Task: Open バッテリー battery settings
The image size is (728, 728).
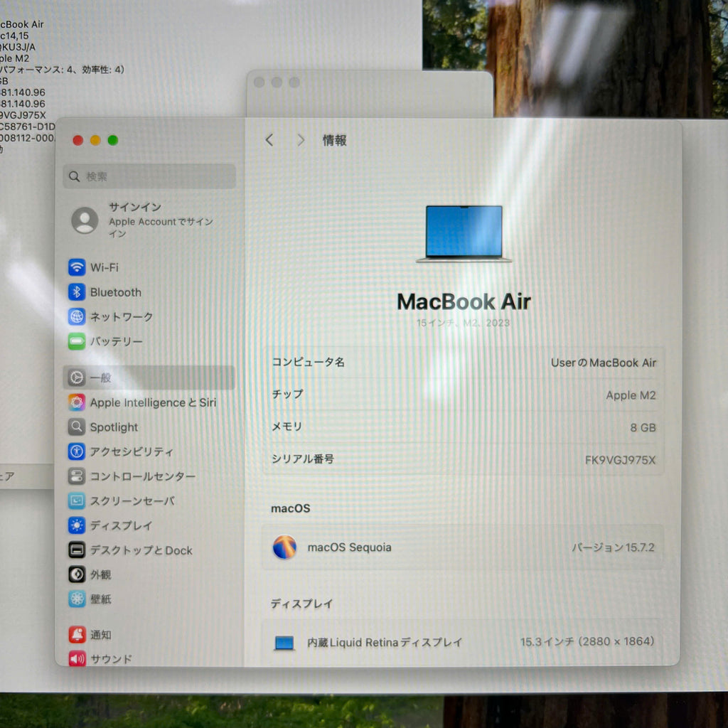Action: coord(115,341)
